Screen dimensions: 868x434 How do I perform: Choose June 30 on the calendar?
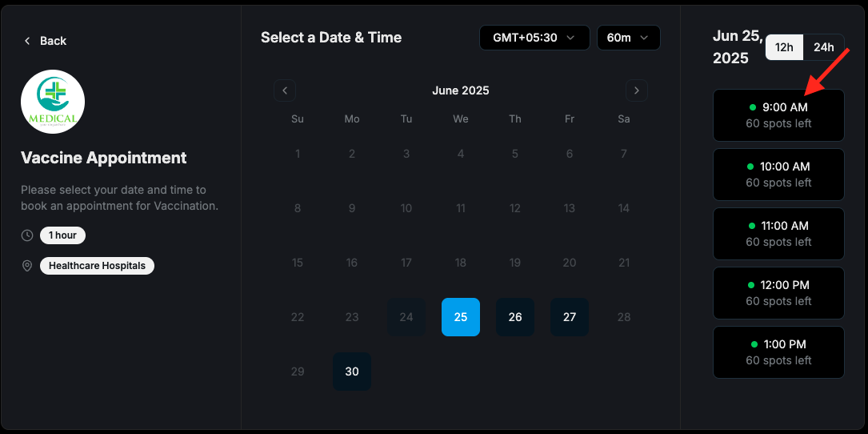tap(352, 372)
